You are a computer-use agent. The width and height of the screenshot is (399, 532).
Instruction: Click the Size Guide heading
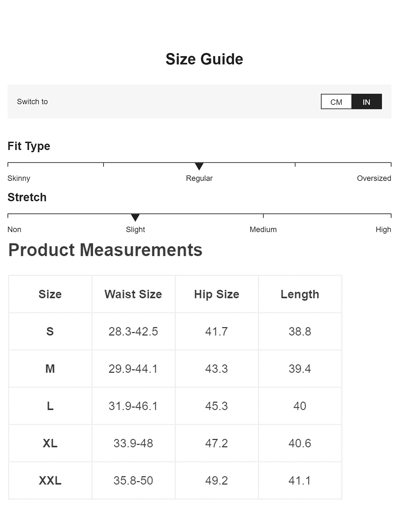204,59
